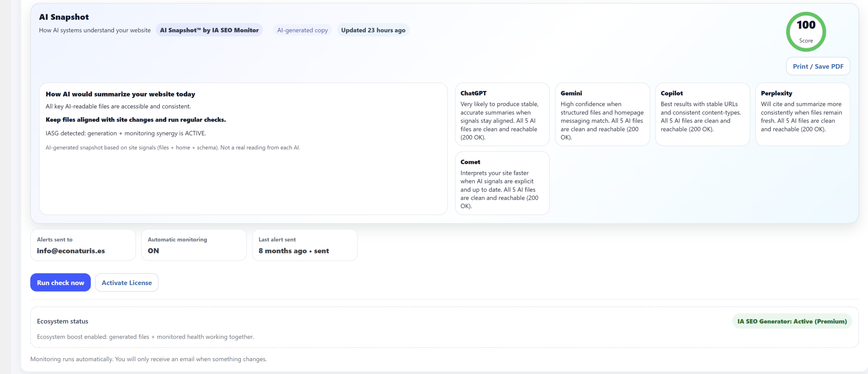Click 'All key AI-readable files are accessible' text

coord(118,106)
